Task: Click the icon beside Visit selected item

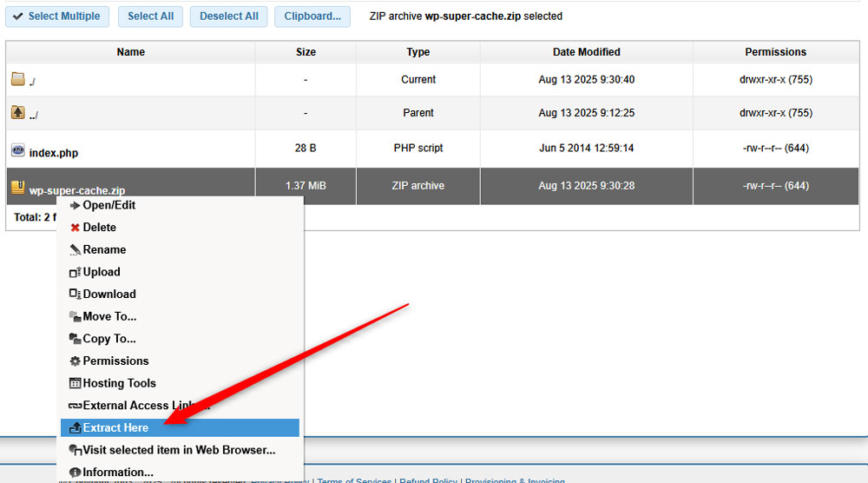Action: 76,450
